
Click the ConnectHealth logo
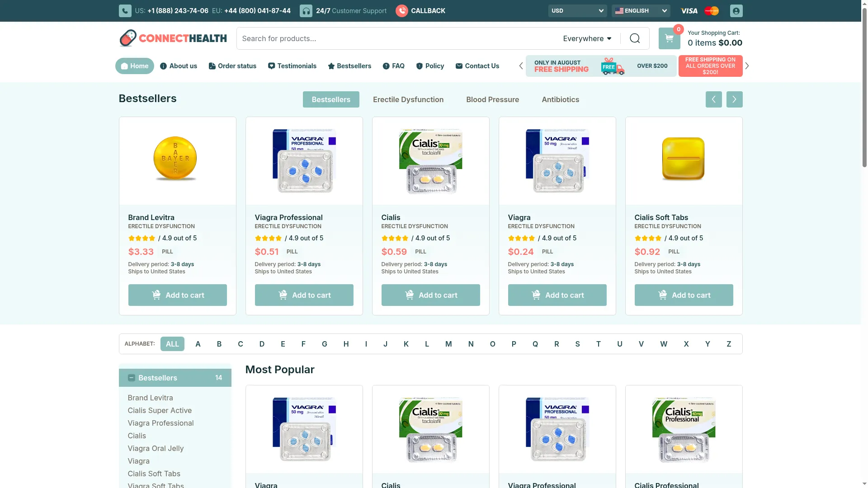[173, 38]
